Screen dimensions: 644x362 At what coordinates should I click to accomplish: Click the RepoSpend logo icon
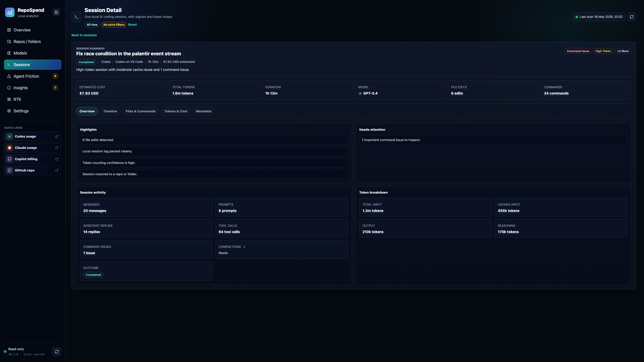(x=10, y=12)
